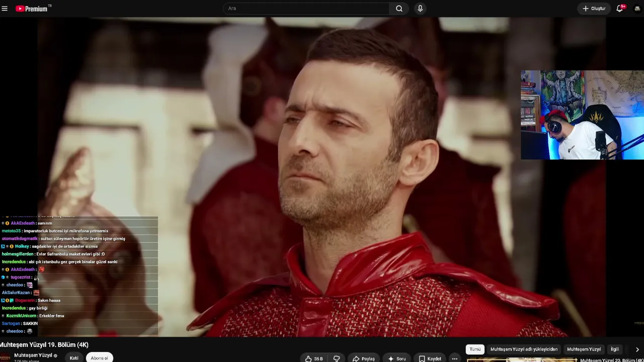644x362 pixels.
Task: Click the verified badge beside the channel name
Action: pyautogui.click(x=55, y=355)
